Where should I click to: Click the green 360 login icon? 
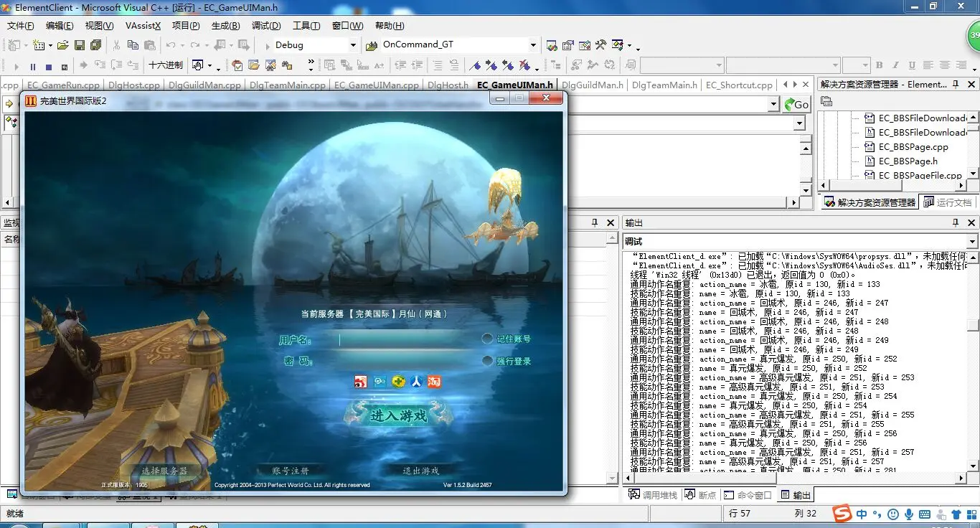(398, 382)
